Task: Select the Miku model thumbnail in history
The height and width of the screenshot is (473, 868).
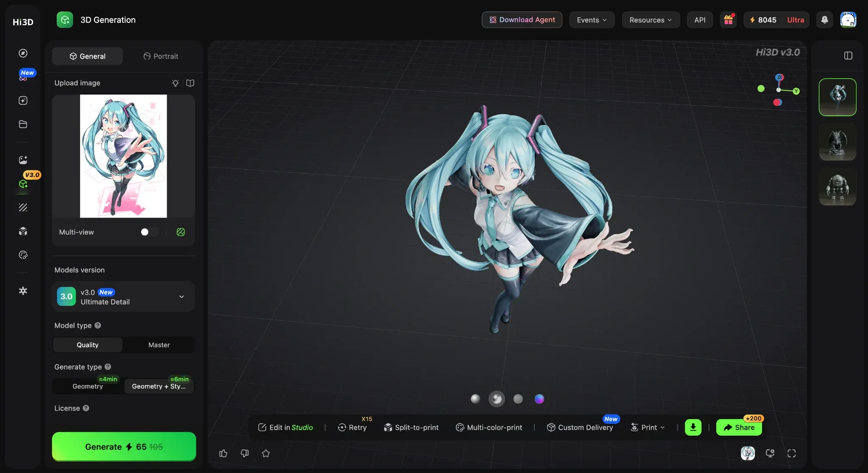Action: 837,97
